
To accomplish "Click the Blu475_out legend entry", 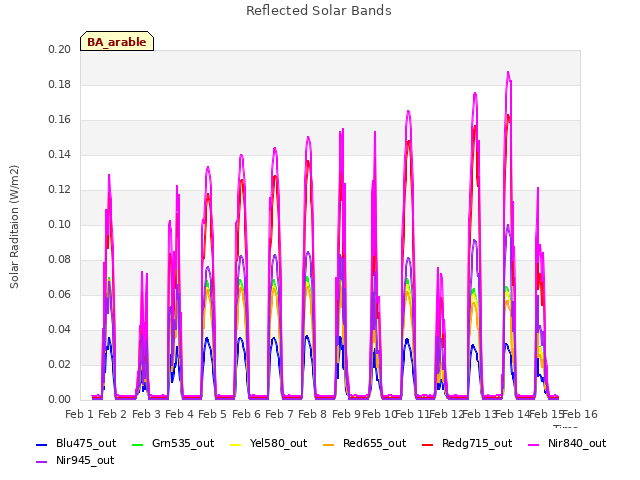I will pos(76,444).
